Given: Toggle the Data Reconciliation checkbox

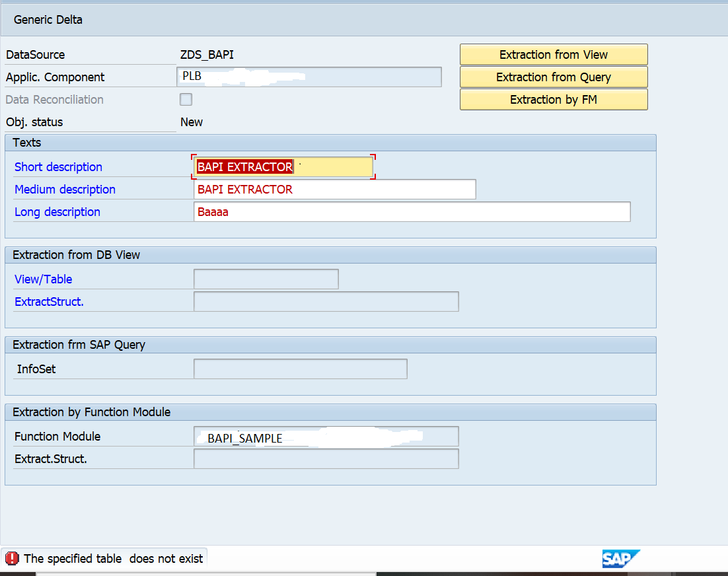Looking at the screenshot, I should (x=186, y=99).
